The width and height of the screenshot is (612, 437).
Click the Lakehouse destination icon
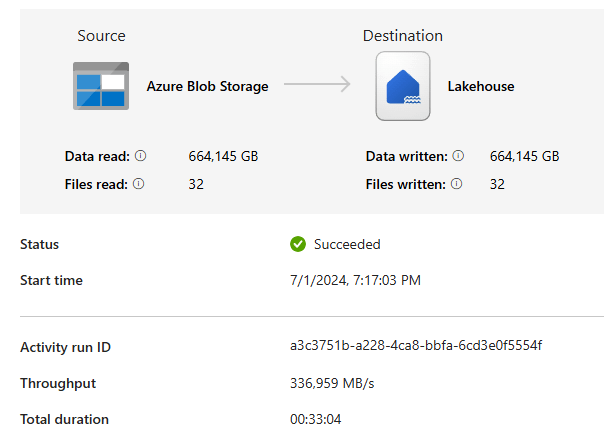point(402,86)
